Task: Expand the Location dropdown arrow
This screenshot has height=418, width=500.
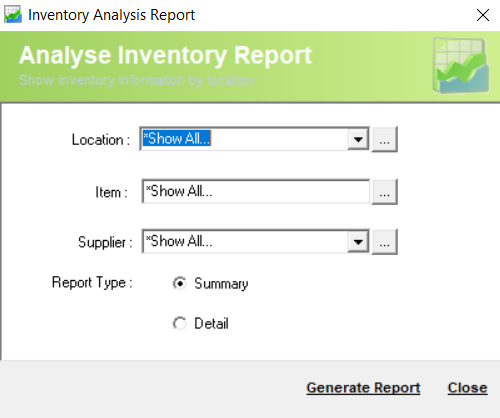Action: coord(358,139)
